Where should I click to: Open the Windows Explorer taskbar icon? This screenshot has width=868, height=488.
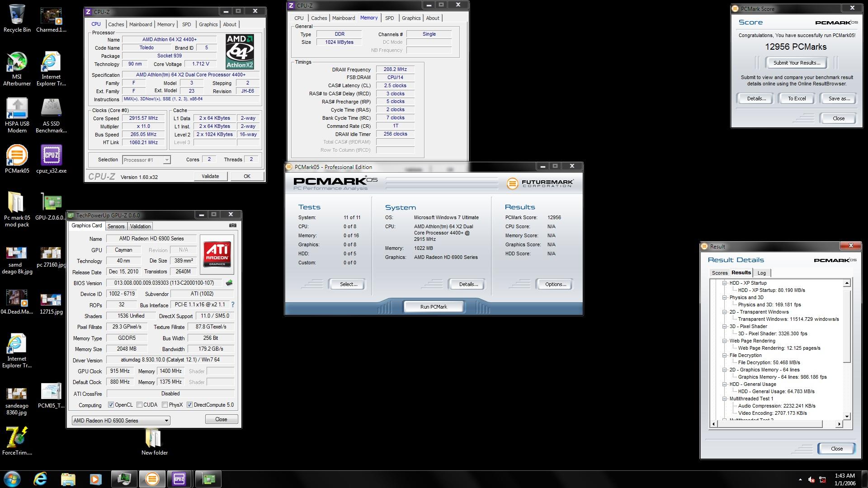pyautogui.click(x=68, y=479)
